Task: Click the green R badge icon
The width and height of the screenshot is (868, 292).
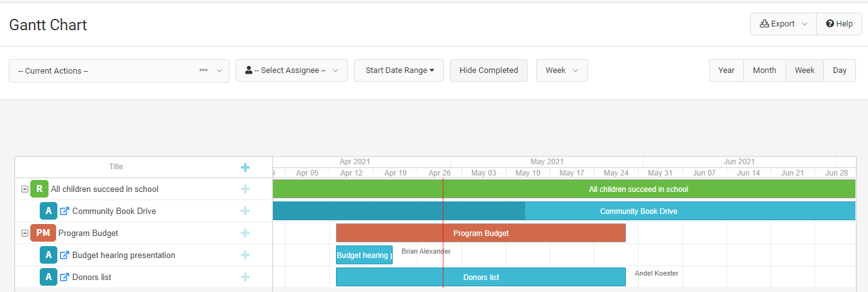Action: tap(39, 189)
